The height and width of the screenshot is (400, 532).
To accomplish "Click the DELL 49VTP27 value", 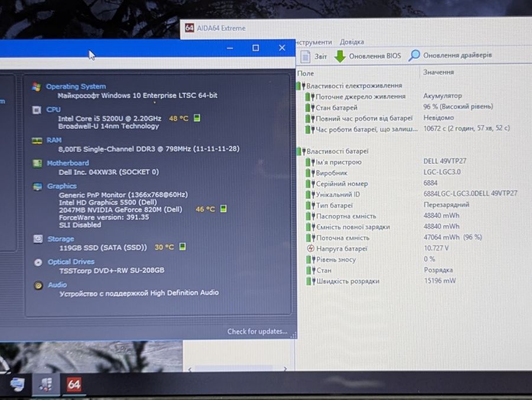I will 445,161.
